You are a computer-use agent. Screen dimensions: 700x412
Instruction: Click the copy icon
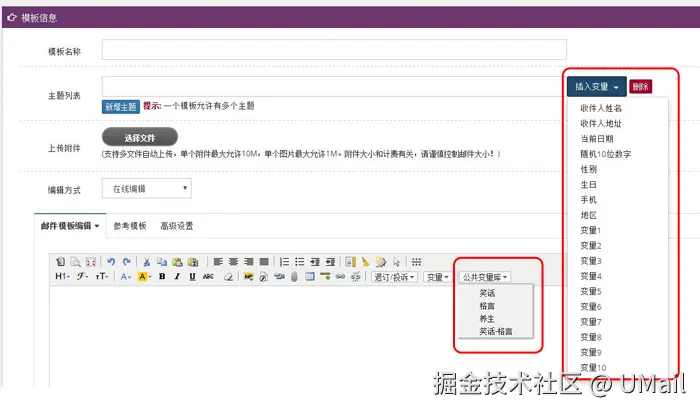point(162,262)
